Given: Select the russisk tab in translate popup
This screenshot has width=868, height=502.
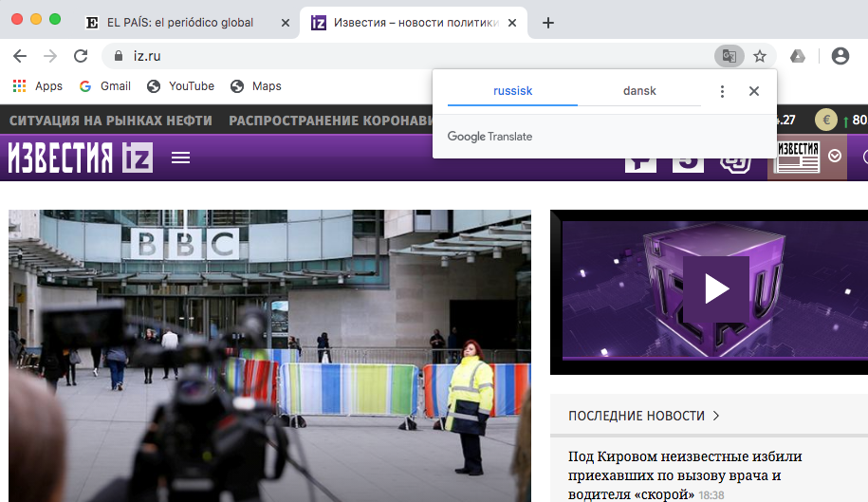Looking at the screenshot, I should (x=512, y=91).
